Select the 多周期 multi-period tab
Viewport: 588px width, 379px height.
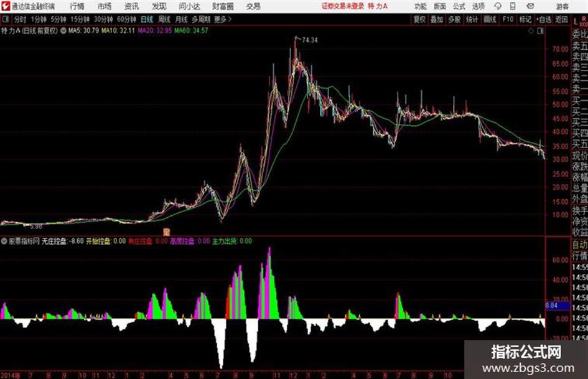pos(201,19)
